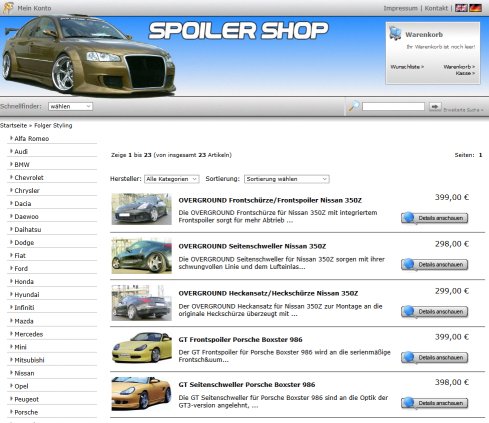Open GT Frontspoiler Porsche Boxster 986 title
489x423 pixels.
click(240, 340)
